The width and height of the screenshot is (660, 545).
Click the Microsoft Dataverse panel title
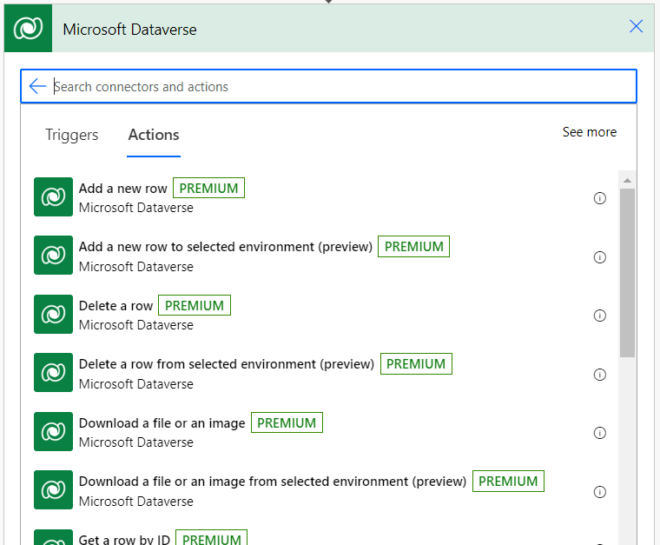pyautogui.click(x=130, y=30)
